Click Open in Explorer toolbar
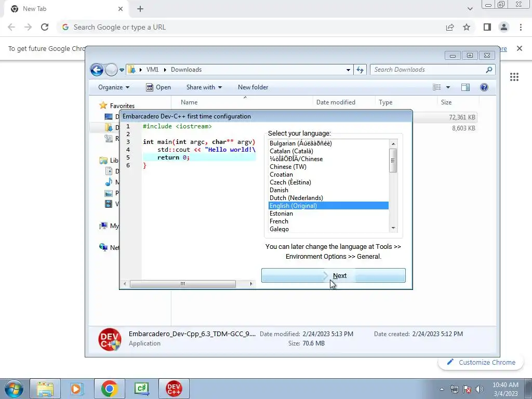532x399 pixels. pos(158,87)
